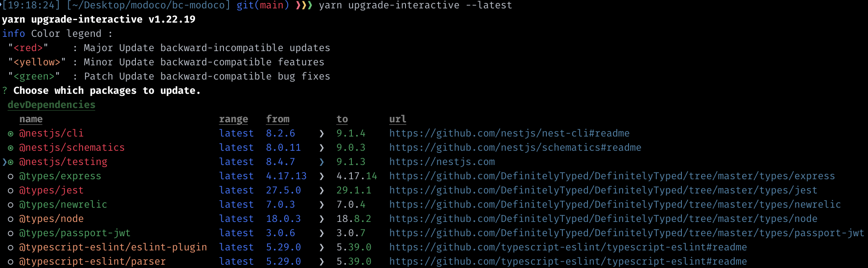
Task: Click the devDependencies section heading
Action: pyautogui.click(x=51, y=105)
